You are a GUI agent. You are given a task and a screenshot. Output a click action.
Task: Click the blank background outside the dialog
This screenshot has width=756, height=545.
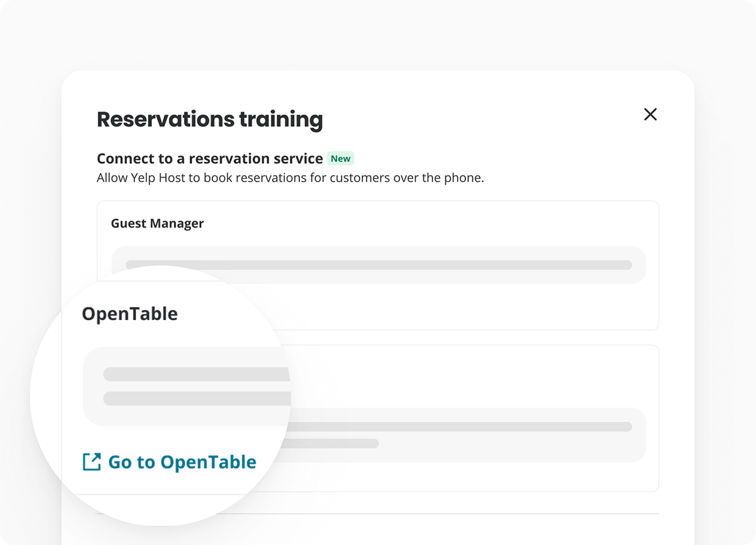click(x=378, y=35)
